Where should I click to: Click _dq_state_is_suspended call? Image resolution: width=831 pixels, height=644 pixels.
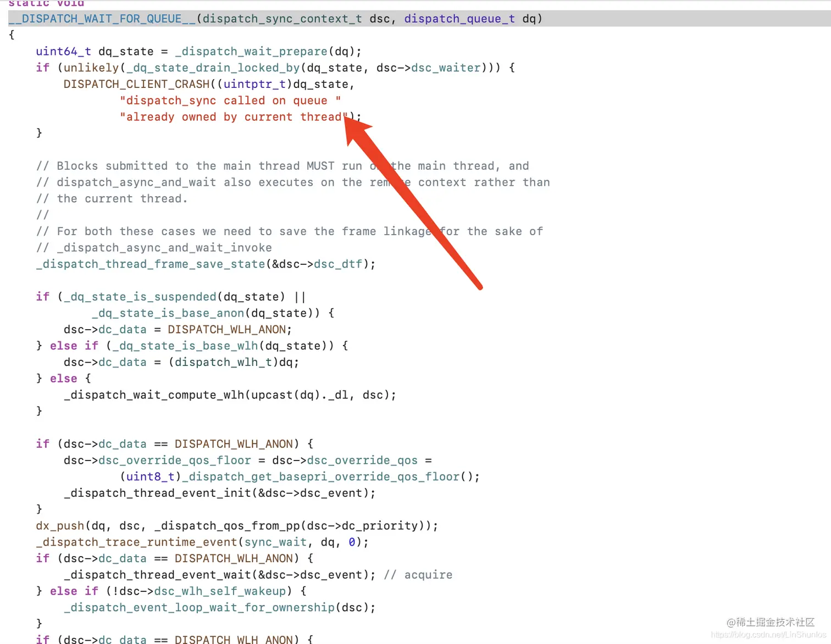pos(140,297)
